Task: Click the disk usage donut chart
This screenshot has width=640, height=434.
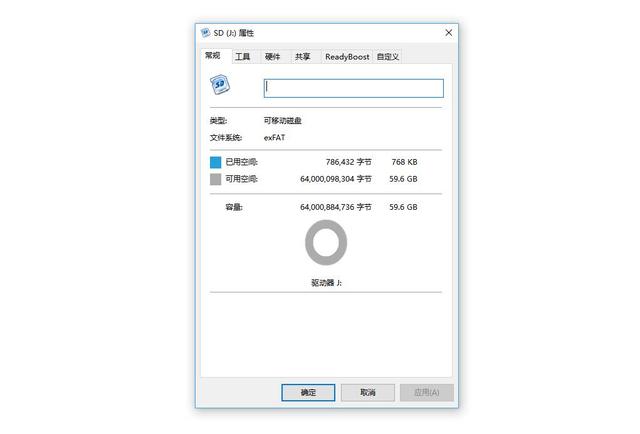Action: (x=326, y=243)
